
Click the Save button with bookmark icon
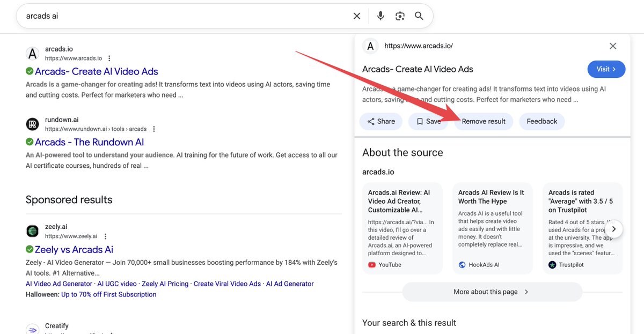coord(429,121)
